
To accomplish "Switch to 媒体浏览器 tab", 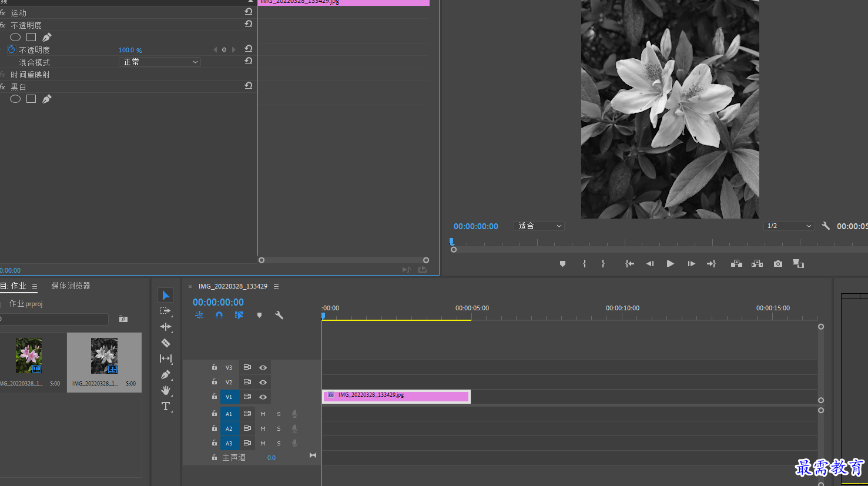I will point(71,286).
